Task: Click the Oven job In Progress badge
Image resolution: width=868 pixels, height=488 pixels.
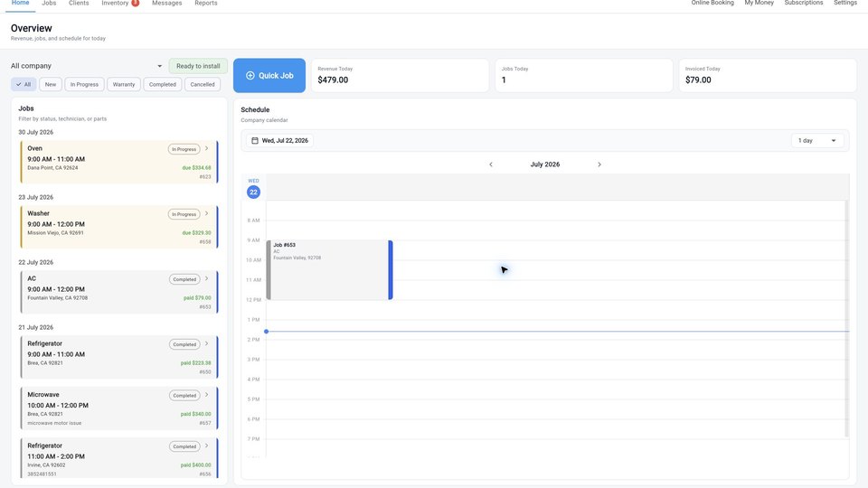Action: (x=184, y=149)
